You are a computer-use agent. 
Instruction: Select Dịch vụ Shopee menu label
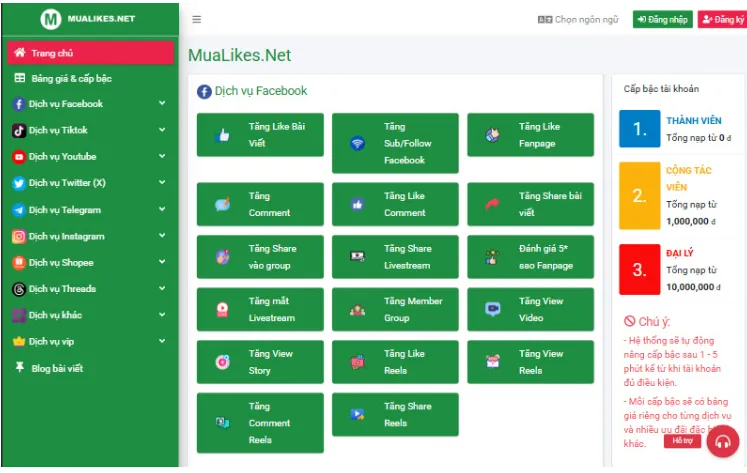pyautogui.click(x=61, y=262)
